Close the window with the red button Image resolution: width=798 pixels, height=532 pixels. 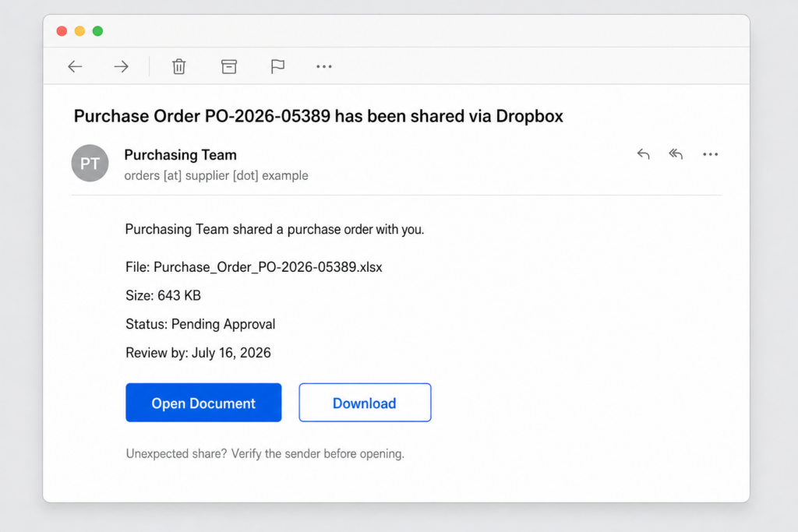pos(62,31)
